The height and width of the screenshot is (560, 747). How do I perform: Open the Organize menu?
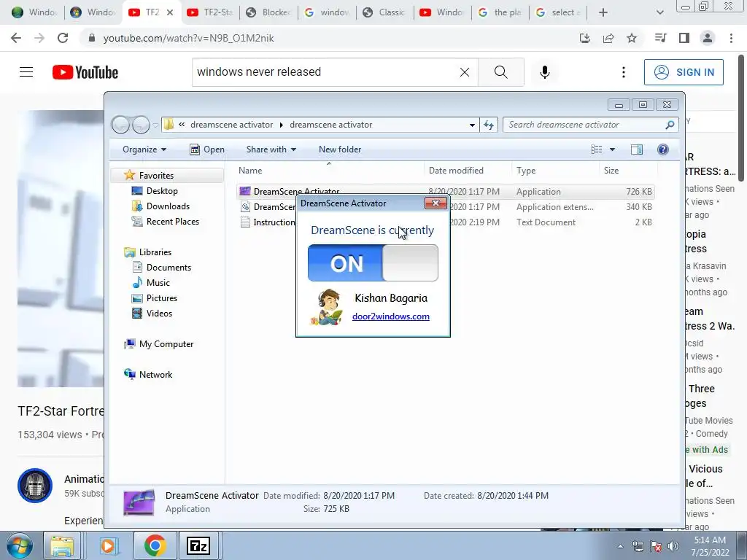pos(144,149)
